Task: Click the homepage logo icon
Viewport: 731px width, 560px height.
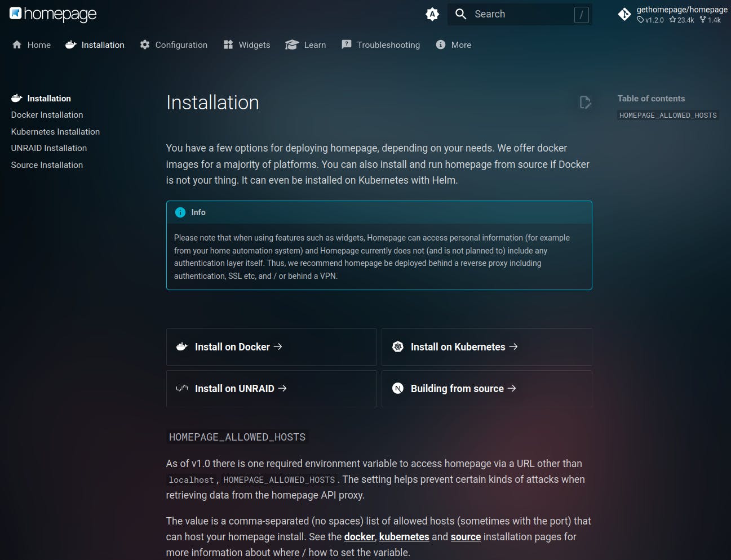Action: click(x=16, y=14)
